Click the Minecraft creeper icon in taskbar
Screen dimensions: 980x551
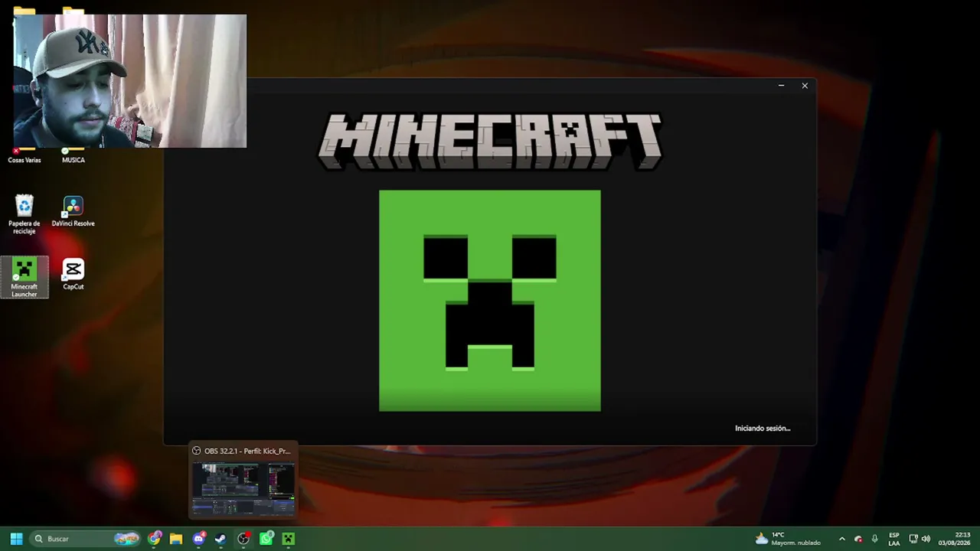[x=288, y=539]
